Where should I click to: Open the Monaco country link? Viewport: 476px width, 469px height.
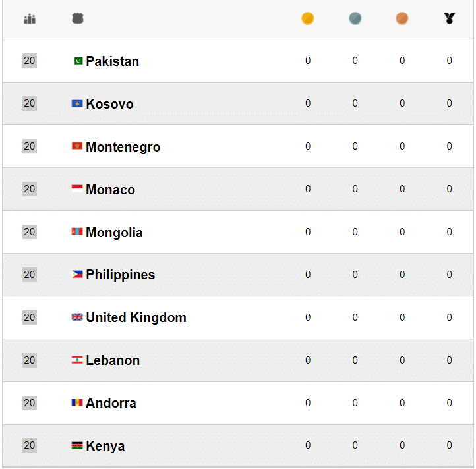[110, 190]
